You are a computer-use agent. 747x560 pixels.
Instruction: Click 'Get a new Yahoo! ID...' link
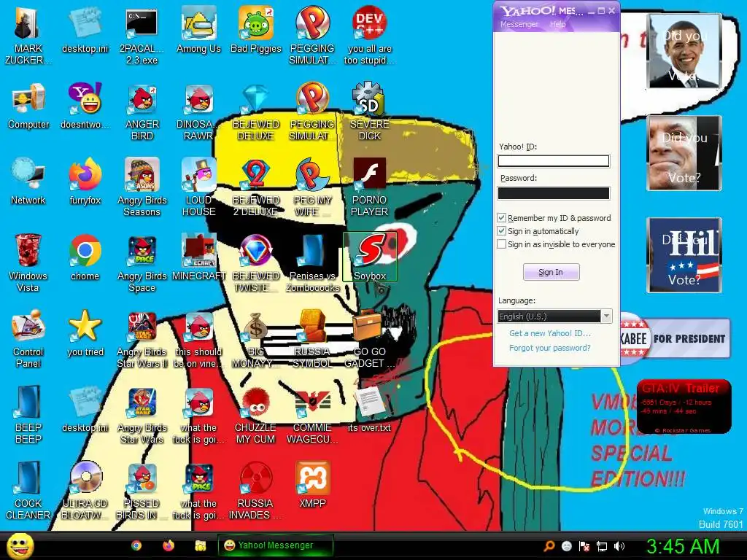[x=550, y=333]
